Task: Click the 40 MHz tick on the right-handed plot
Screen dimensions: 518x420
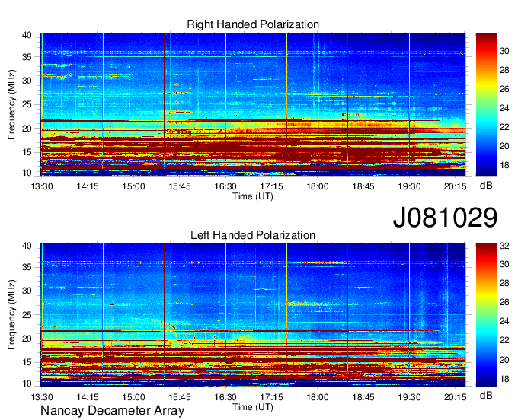Action: (x=27, y=35)
